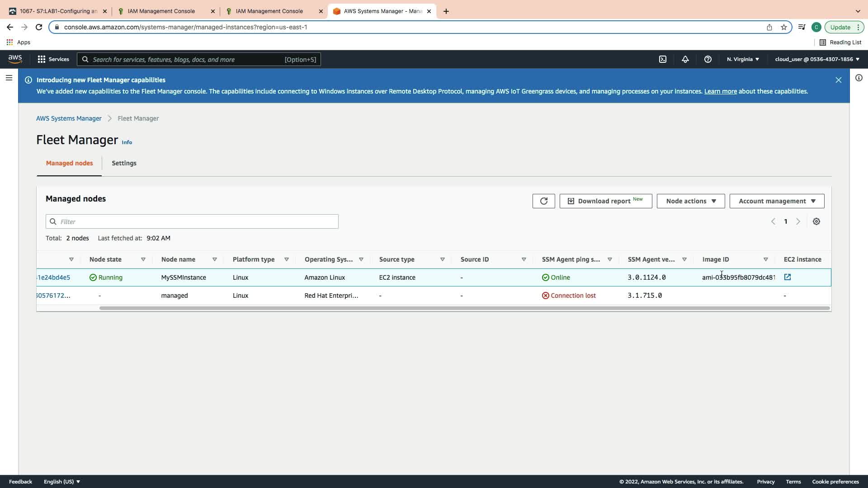
Task: Click the Download report button
Action: pos(605,201)
